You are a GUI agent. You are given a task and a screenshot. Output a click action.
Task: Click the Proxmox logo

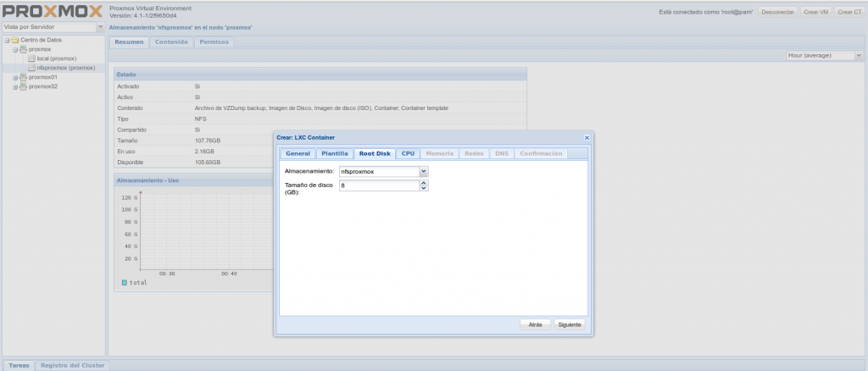52,12
